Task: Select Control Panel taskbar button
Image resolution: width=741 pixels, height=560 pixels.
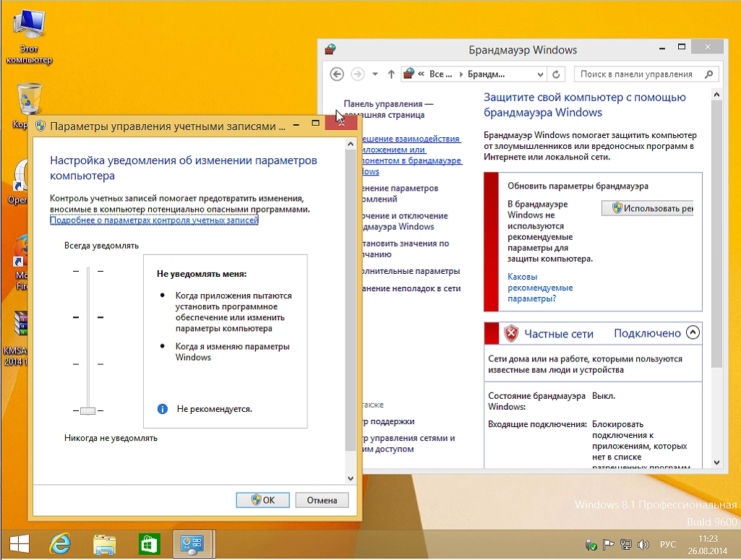Action: click(x=193, y=544)
